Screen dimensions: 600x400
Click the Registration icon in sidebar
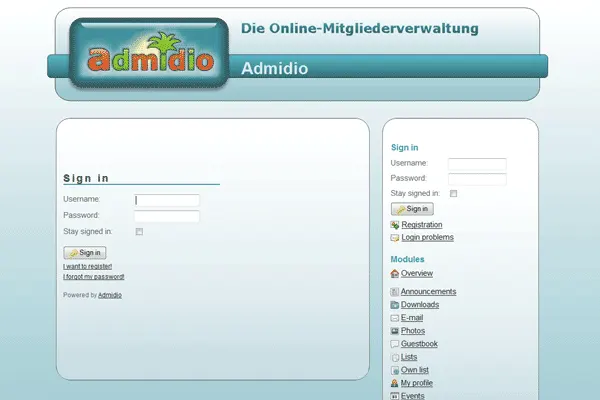coord(395,225)
